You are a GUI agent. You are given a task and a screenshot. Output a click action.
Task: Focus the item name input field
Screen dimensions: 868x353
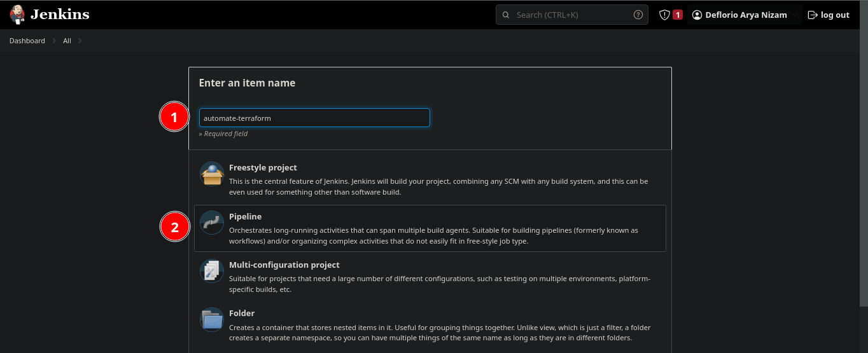coord(314,118)
